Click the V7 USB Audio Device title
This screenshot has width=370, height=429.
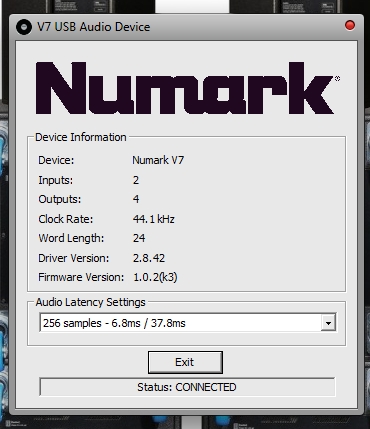coord(93,27)
